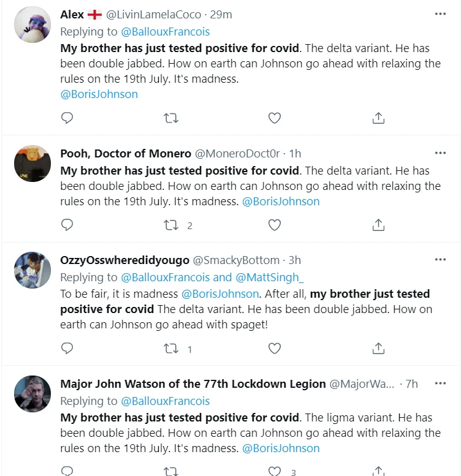Retweet OzzyOsswheredidyougo's tweet
The width and height of the screenshot is (461, 476).
(x=171, y=349)
